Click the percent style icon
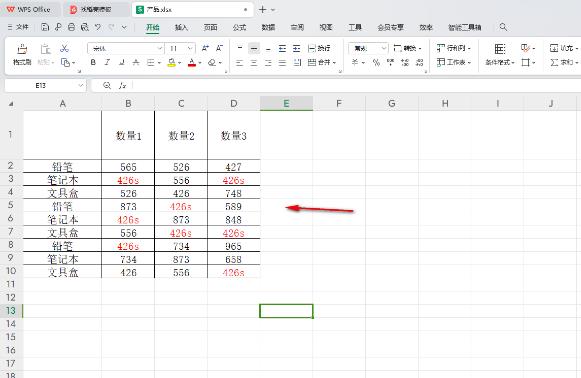The height and width of the screenshot is (378, 581). (x=376, y=63)
